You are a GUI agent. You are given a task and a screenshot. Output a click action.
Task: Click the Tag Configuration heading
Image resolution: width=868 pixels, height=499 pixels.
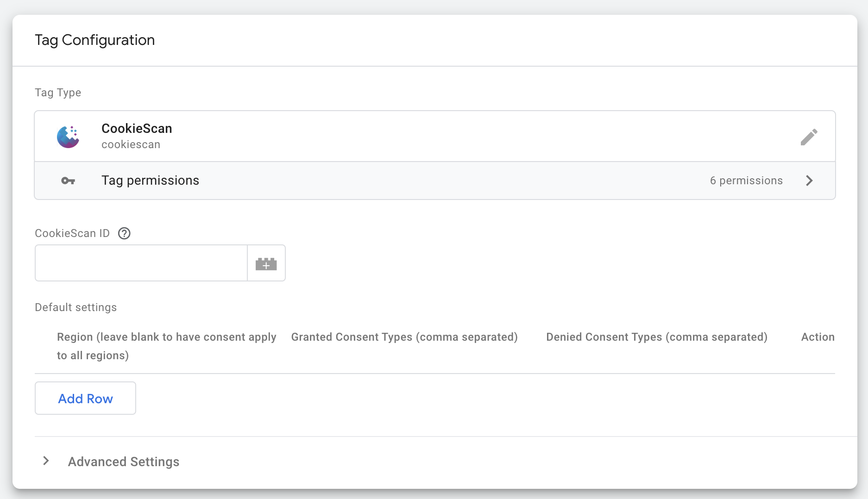[95, 40]
